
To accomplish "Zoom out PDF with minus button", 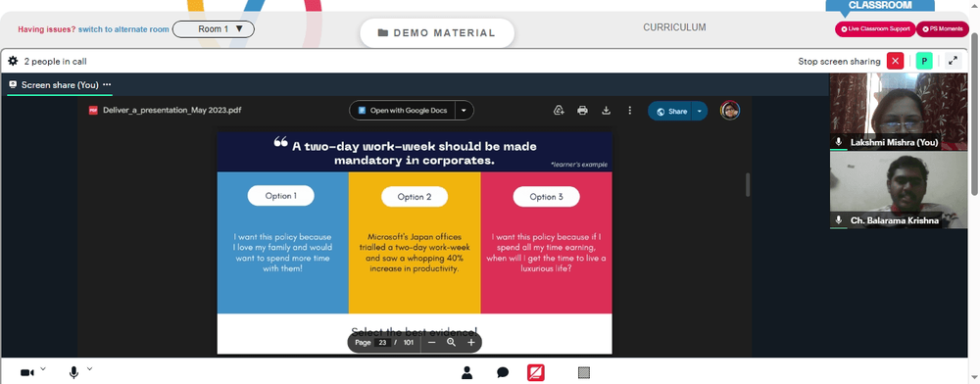I will point(431,342).
